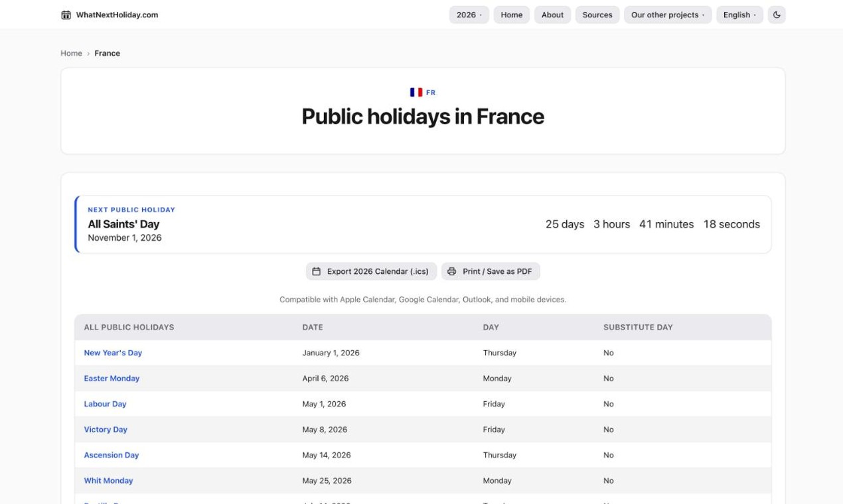This screenshot has height=504, width=843.
Task: Export 2026 Calendar (.ics) file
Action: click(372, 271)
